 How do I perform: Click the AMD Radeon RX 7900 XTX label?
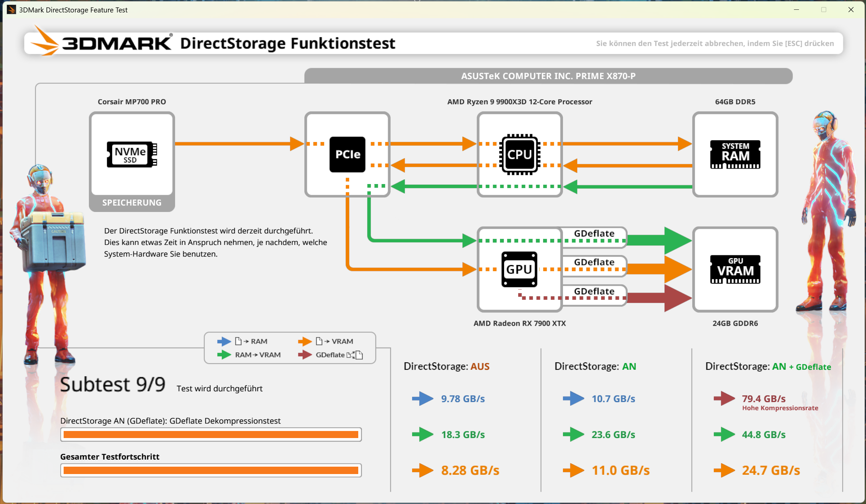[520, 323]
